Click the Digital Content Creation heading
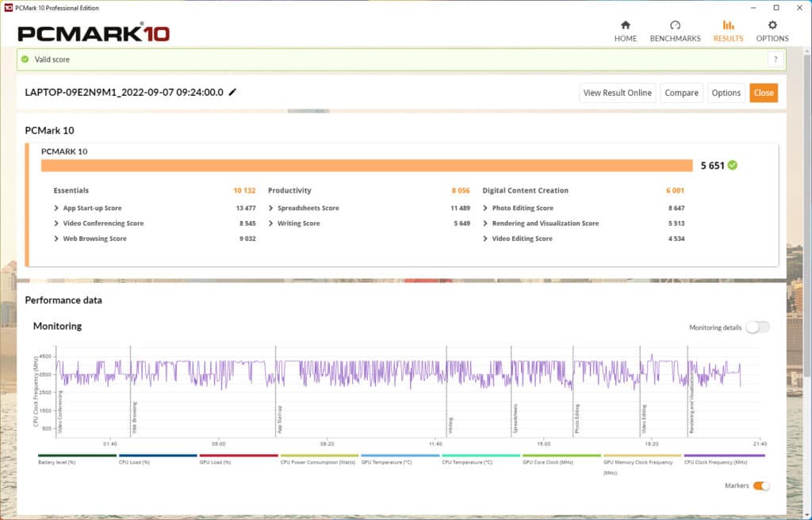The height and width of the screenshot is (520, 812). pyautogui.click(x=525, y=190)
